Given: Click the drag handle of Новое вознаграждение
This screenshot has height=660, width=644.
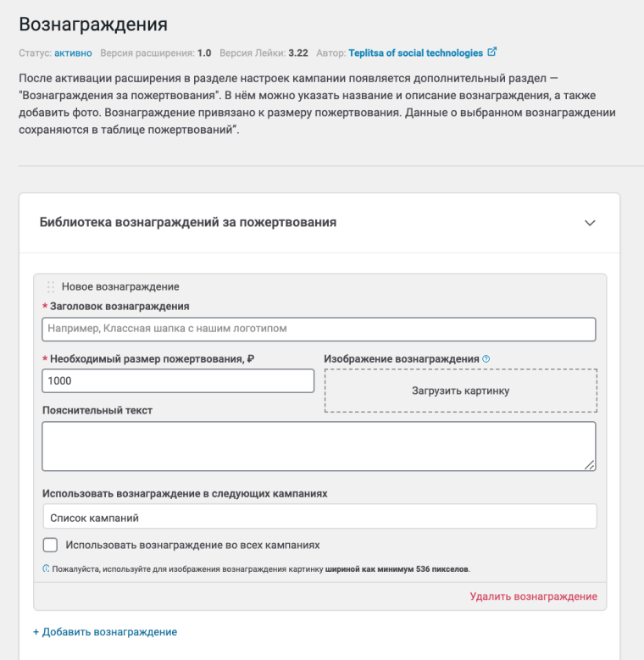Looking at the screenshot, I should click(51, 287).
